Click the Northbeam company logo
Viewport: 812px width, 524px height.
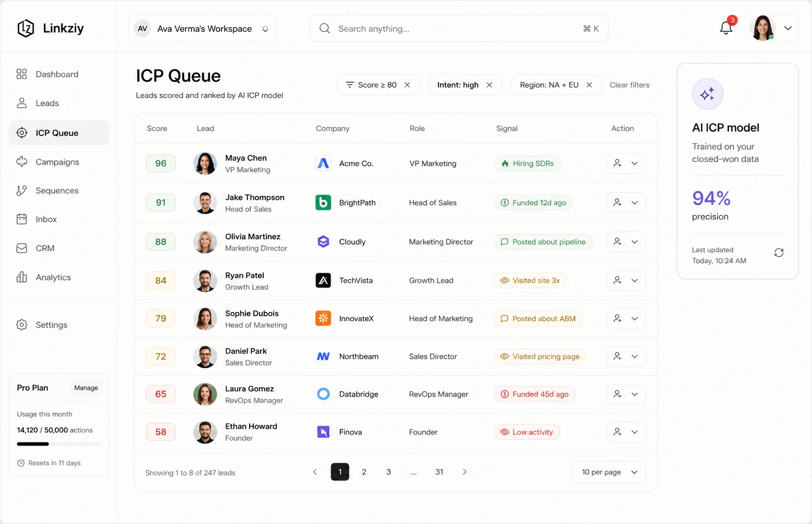(324, 357)
